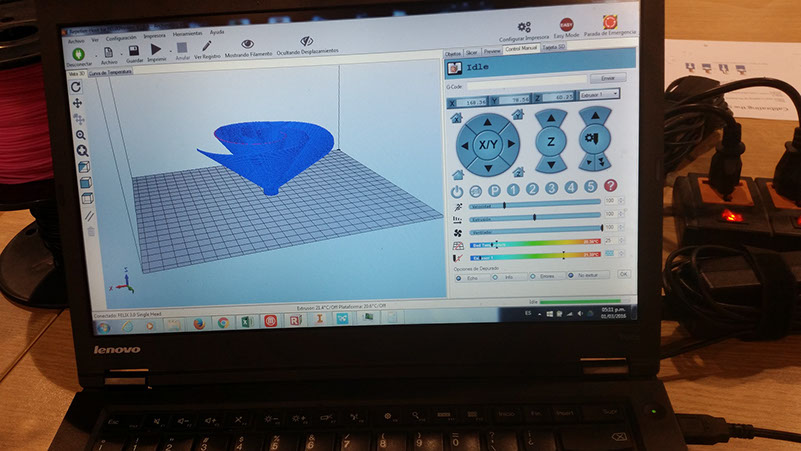Open the Archivo menu
Screen dimensions: 801x451
(x=76, y=41)
